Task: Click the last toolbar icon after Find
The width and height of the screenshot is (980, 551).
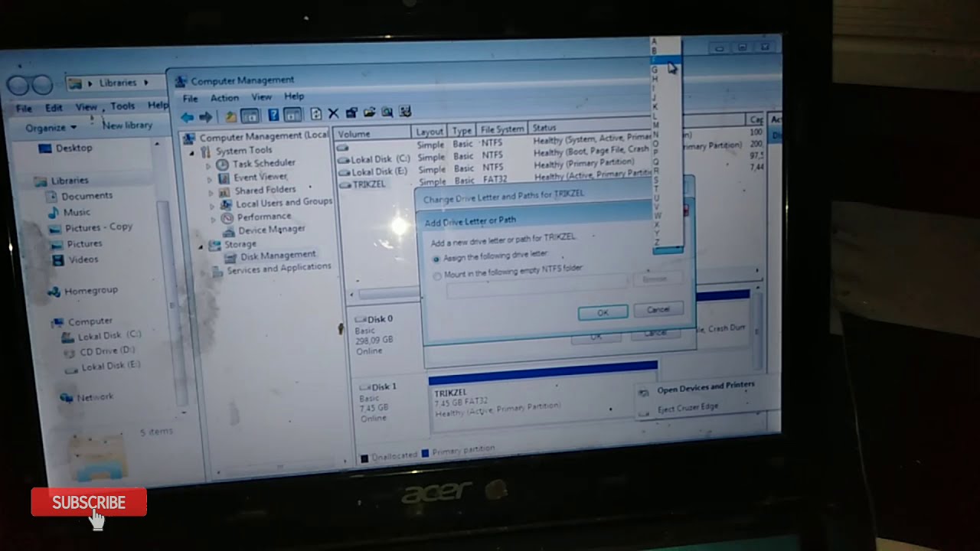Action: coord(406,112)
